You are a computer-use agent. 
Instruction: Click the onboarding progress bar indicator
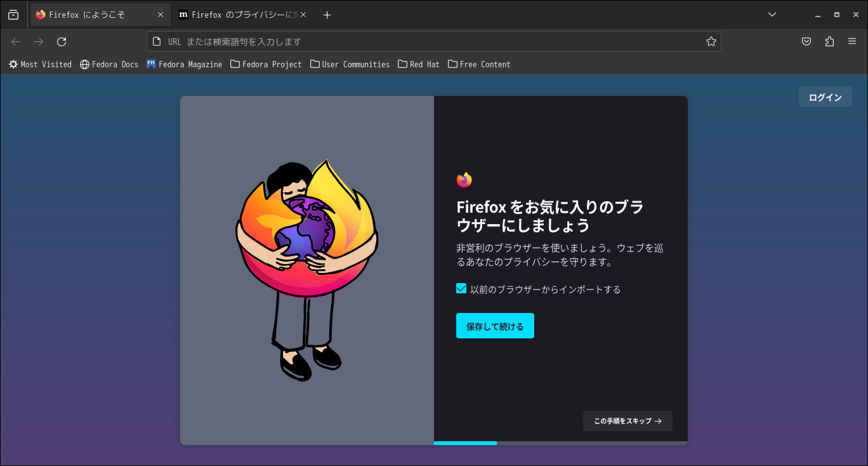pos(561,443)
